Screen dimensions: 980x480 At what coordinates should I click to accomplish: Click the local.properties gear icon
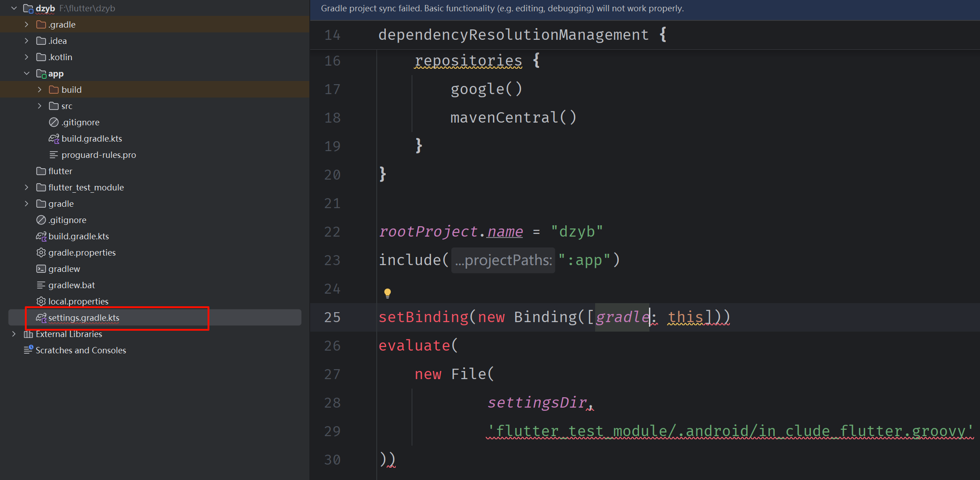tap(41, 301)
